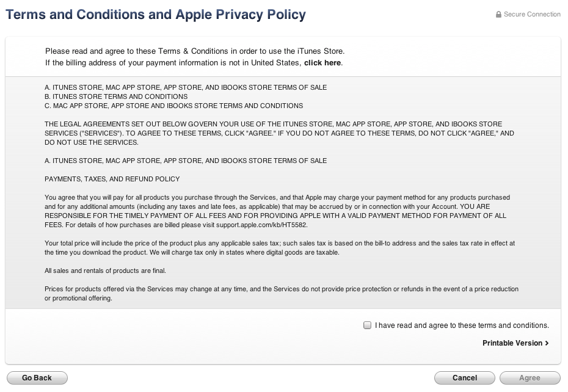Open the 'click here' billing address link

tap(322, 63)
